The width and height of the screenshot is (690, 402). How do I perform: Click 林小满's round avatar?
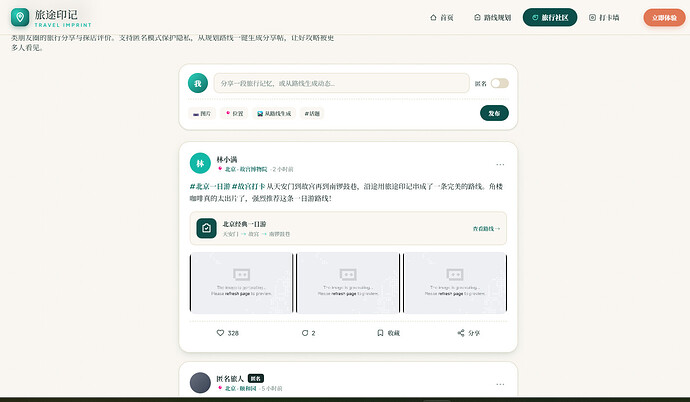point(200,163)
